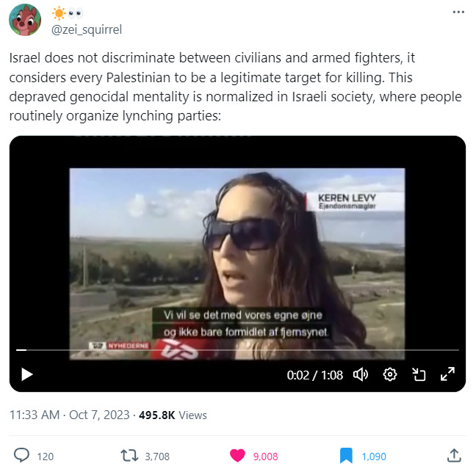Click the 9,008 likes count
Image resolution: width=476 pixels, height=469 pixels.
click(x=265, y=457)
